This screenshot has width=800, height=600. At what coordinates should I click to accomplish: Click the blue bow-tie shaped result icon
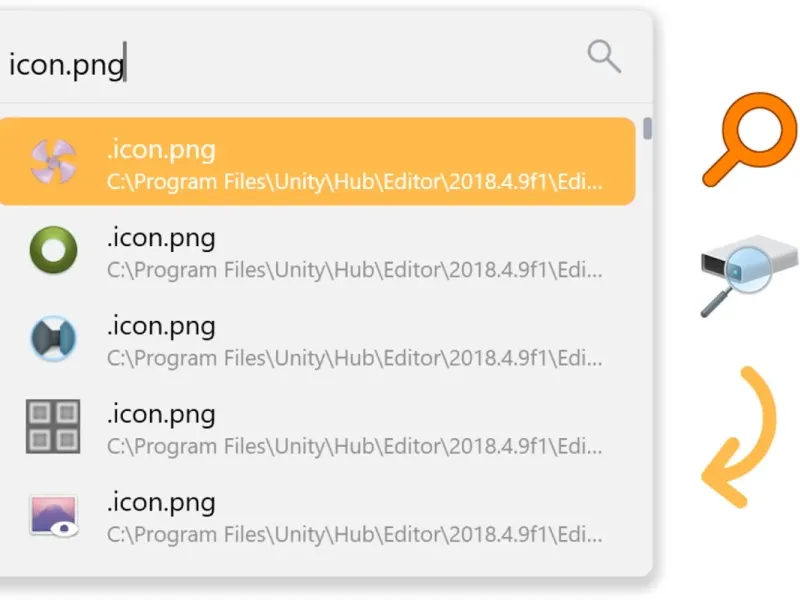click(53, 338)
